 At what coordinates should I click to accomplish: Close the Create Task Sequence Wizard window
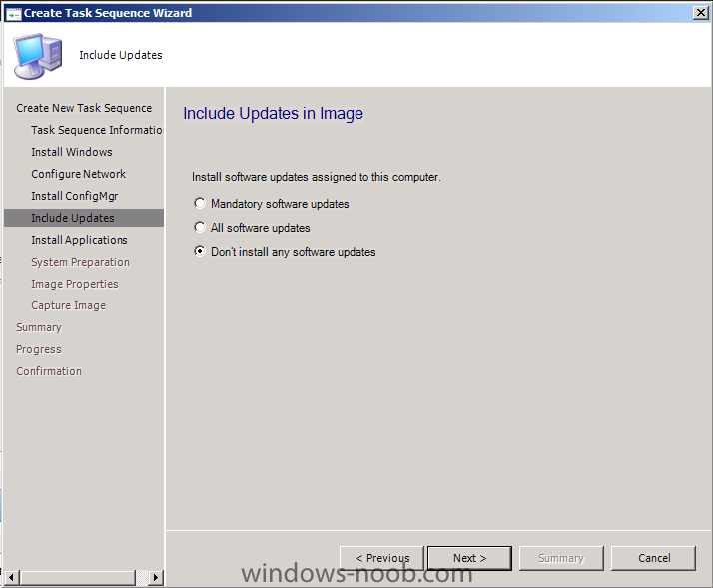tap(700, 13)
